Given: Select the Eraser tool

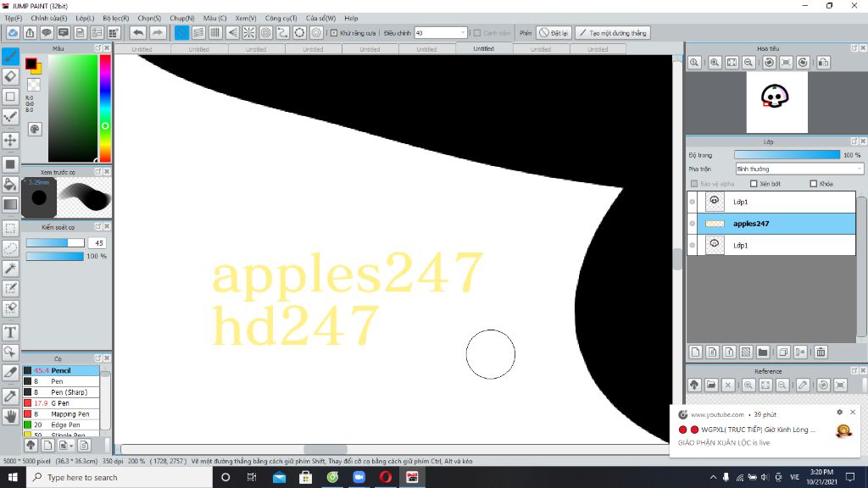Looking at the screenshot, I should pyautogui.click(x=10, y=76).
